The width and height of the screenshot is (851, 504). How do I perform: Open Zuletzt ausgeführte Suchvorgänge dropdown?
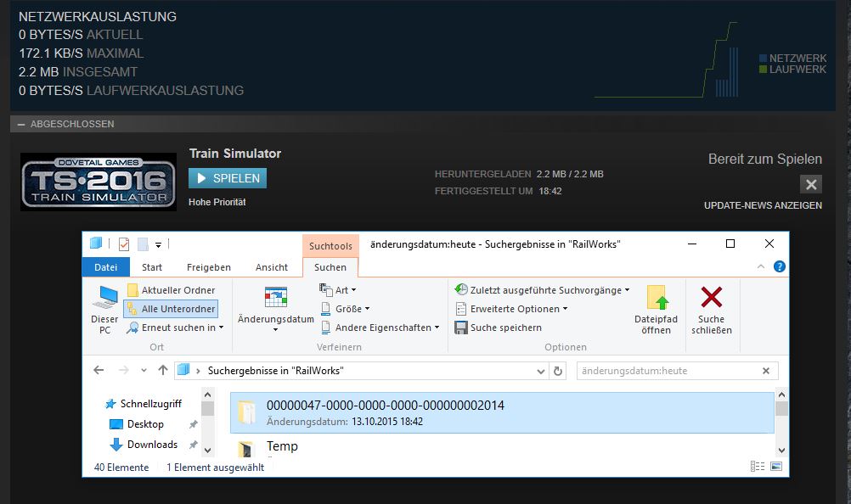coord(542,290)
